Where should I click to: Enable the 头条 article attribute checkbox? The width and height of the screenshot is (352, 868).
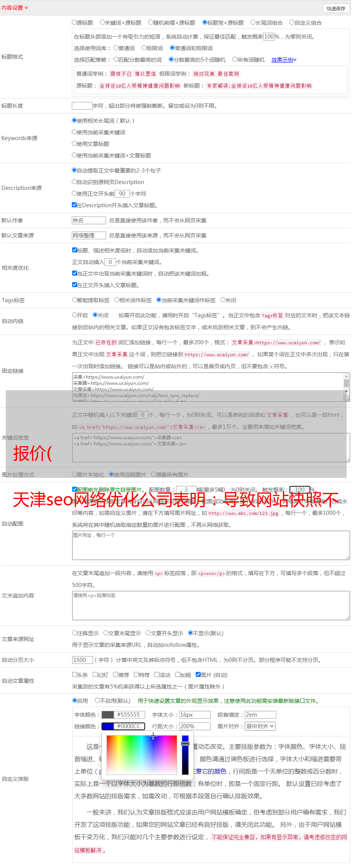[75, 675]
